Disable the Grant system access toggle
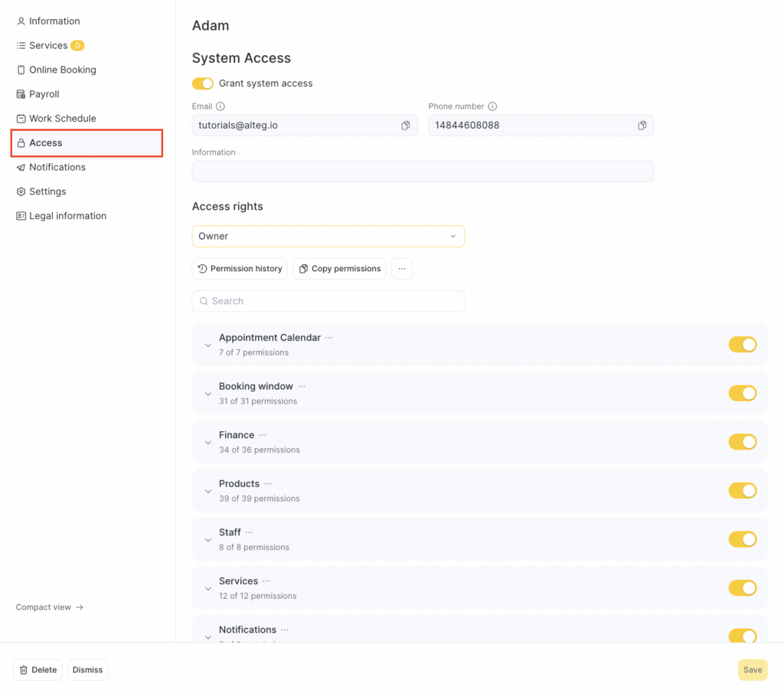 pos(203,83)
